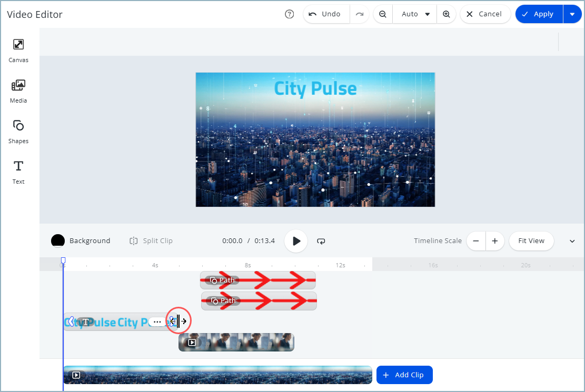Zoom in with the magnifier plus icon
The height and width of the screenshot is (392, 585).
pos(447,14)
